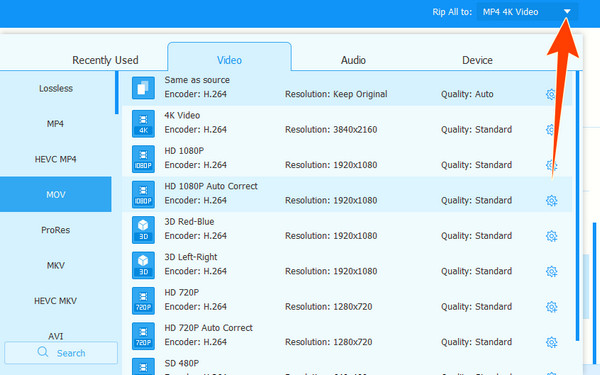Click Resolution: 3840x2160 text
The width and height of the screenshot is (600, 375).
coord(331,130)
